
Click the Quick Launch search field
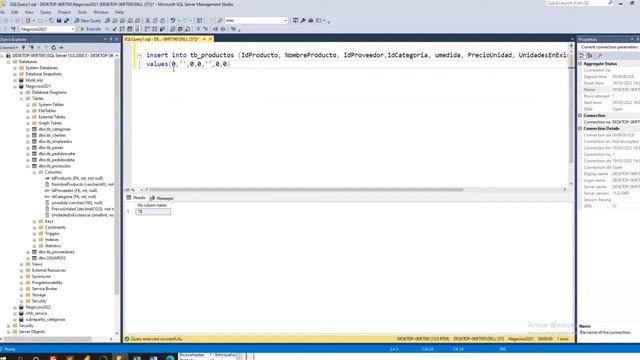(579, 3)
